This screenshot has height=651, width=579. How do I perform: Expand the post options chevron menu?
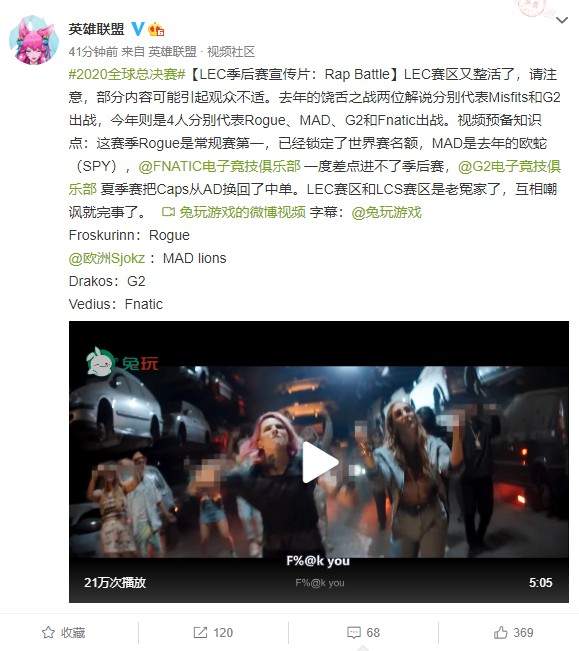(562, 20)
